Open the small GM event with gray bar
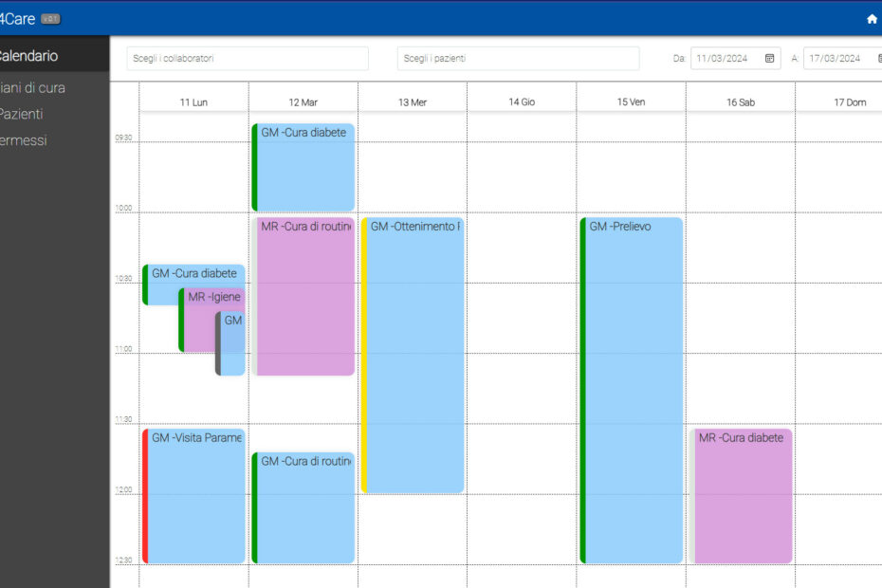Screen dimensions: 882x588 click(x=230, y=343)
